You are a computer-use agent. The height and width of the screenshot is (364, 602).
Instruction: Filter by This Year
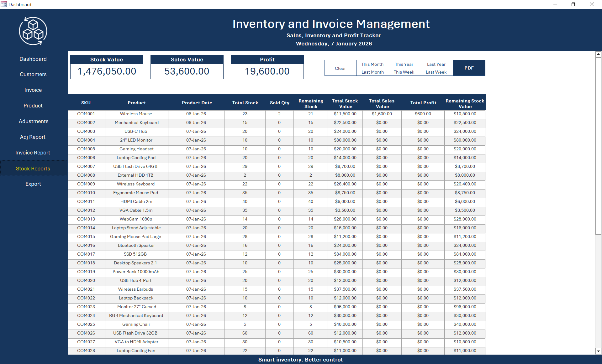[x=404, y=64]
